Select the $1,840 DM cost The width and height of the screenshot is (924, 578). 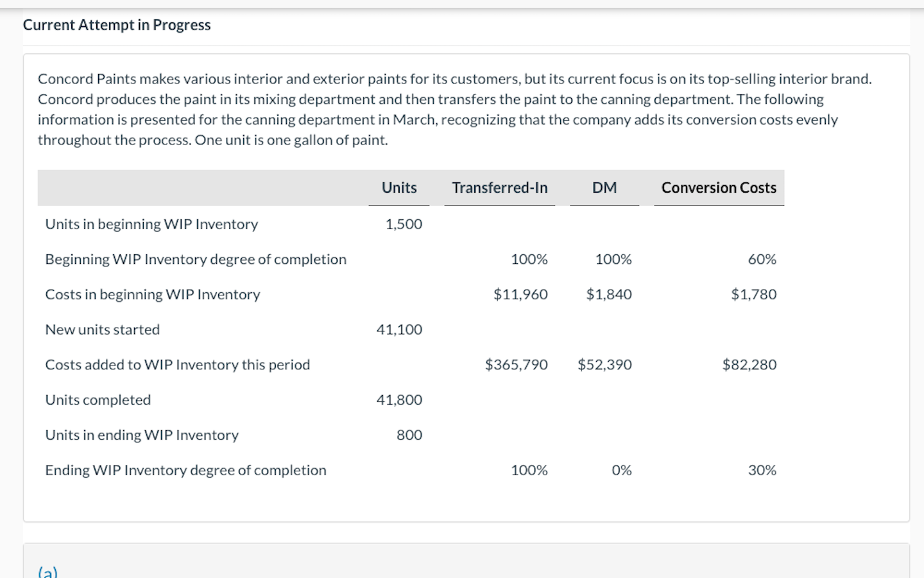tap(609, 295)
